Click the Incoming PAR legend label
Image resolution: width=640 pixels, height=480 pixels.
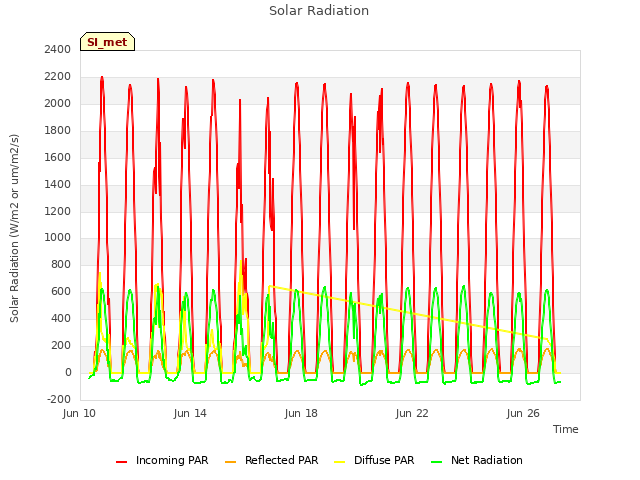coord(172,460)
